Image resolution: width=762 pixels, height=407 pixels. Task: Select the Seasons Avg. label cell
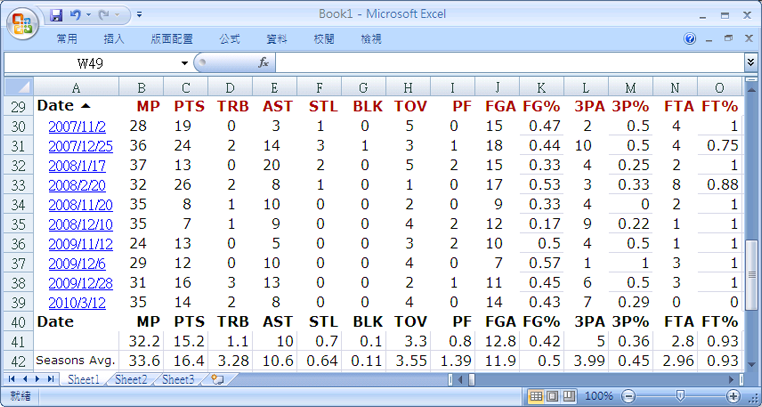[x=76, y=361]
